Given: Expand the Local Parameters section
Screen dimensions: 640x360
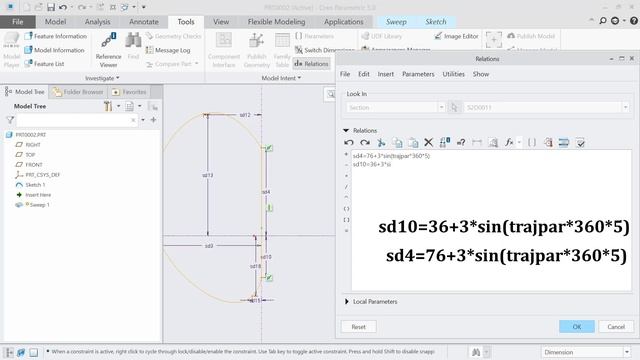Looking at the screenshot, I should pos(347,302).
